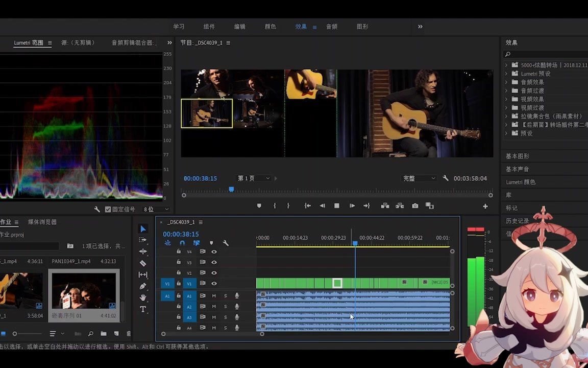Mute audio track A1

(214, 296)
